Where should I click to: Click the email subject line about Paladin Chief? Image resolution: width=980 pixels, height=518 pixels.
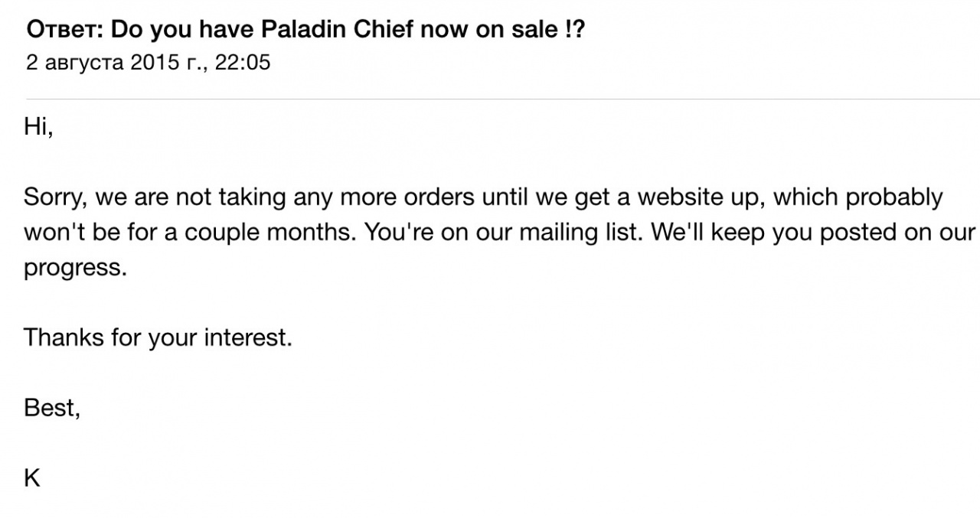(x=305, y=31)
